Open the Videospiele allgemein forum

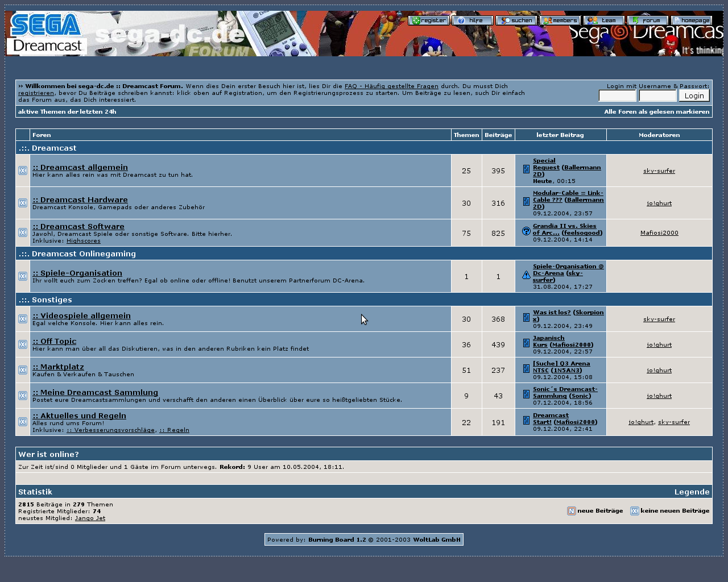(x=81, y=315)
